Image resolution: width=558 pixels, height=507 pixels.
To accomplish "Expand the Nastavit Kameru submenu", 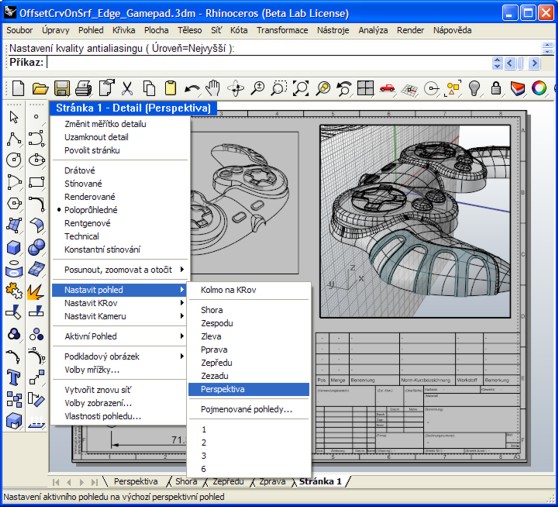I will [120, 316].
